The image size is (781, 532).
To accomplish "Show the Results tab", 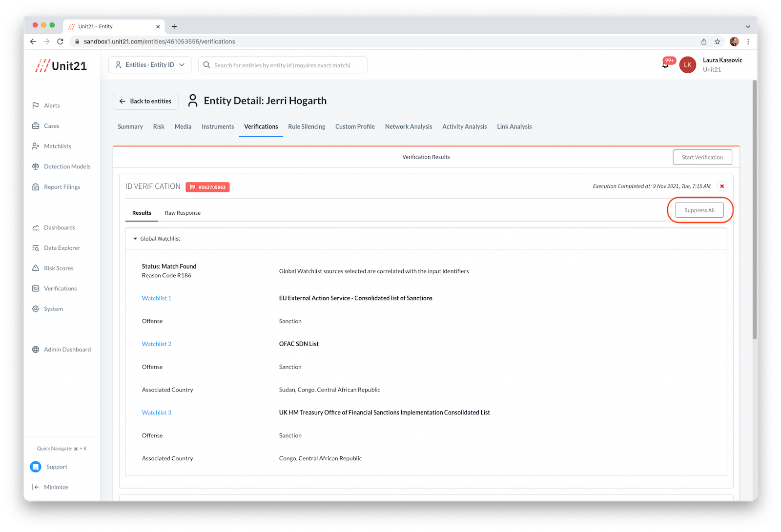I will [142, 213].
